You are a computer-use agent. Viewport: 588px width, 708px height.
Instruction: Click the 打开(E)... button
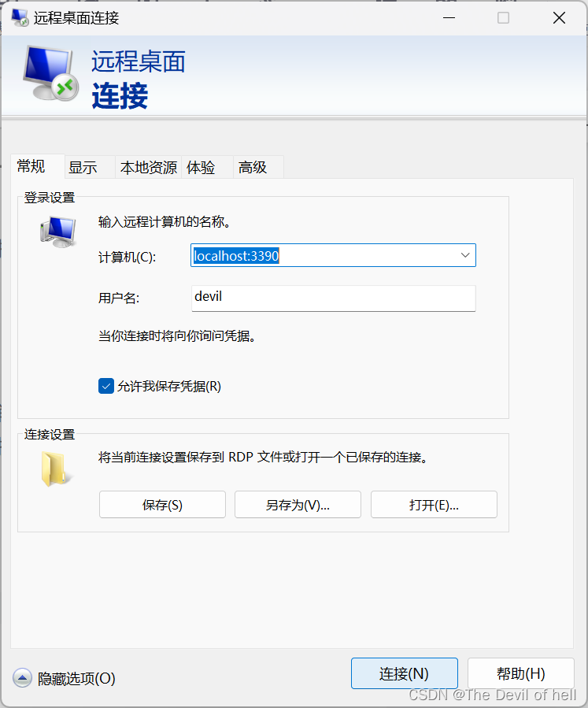coord(435,504)
